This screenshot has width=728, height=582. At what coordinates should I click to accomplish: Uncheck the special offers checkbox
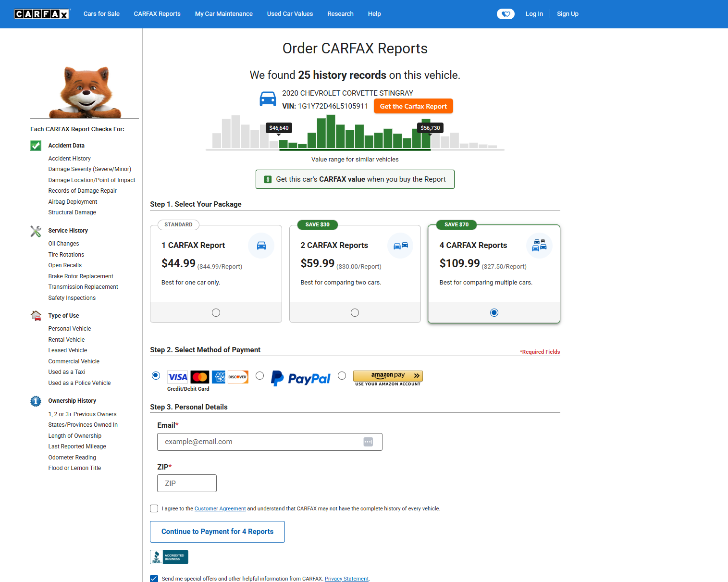[154, 579]
